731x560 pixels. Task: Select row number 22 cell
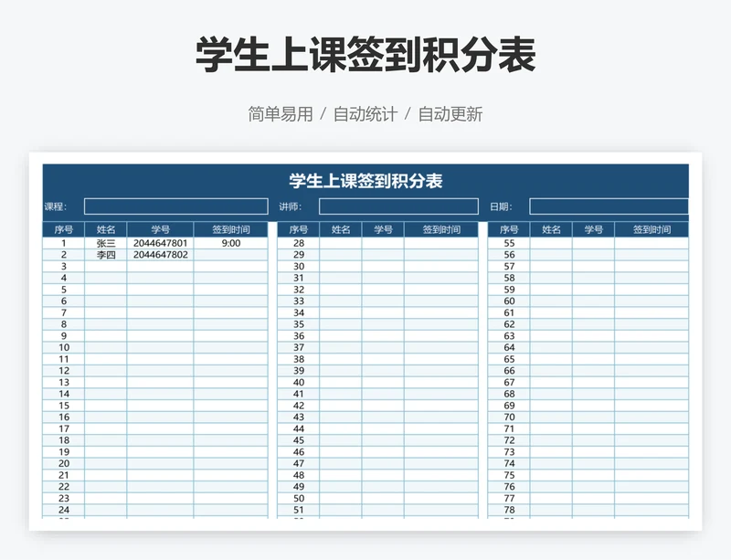63,487
